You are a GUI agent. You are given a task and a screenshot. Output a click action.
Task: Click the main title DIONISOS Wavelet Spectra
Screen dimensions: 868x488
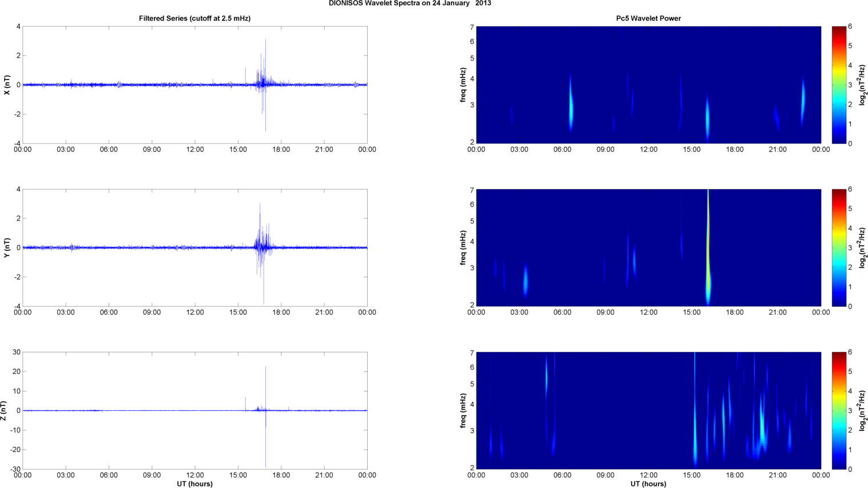click(x=409, y=3)
